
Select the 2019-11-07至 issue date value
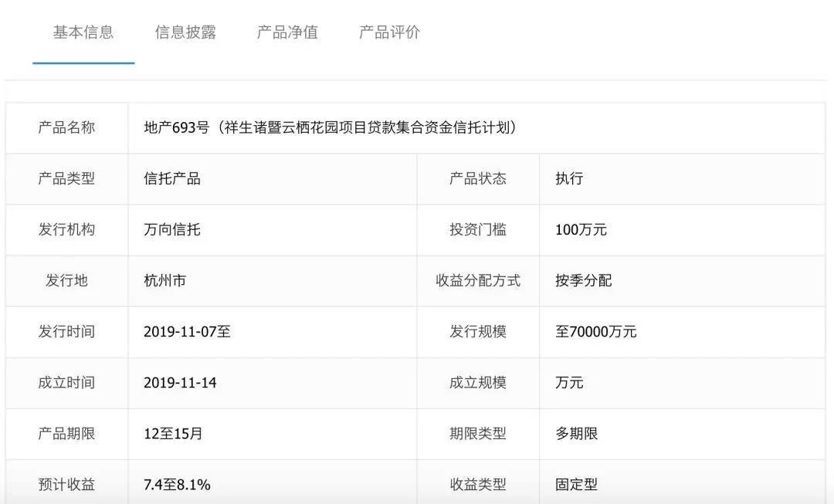(187, 332)
